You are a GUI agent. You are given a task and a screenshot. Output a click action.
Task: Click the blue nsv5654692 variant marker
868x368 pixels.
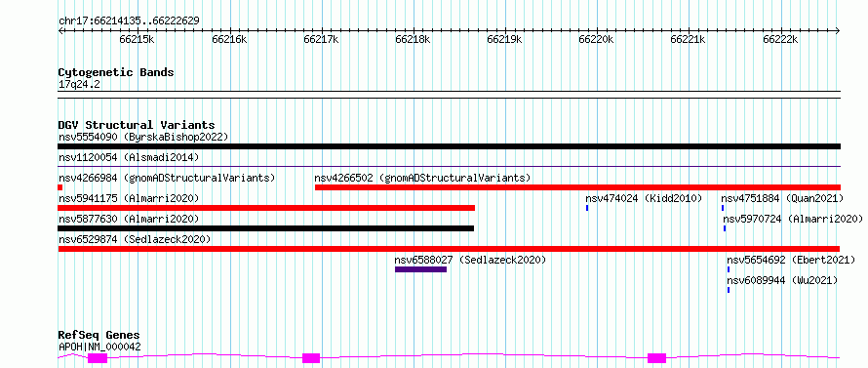coord(729,269)
